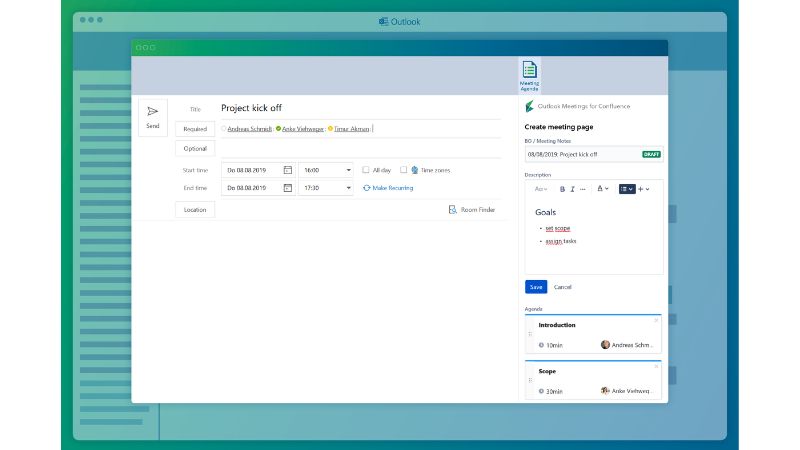Open the end date calendar picker
Viewport: 800px width, 450px height.
click(288, 188)
